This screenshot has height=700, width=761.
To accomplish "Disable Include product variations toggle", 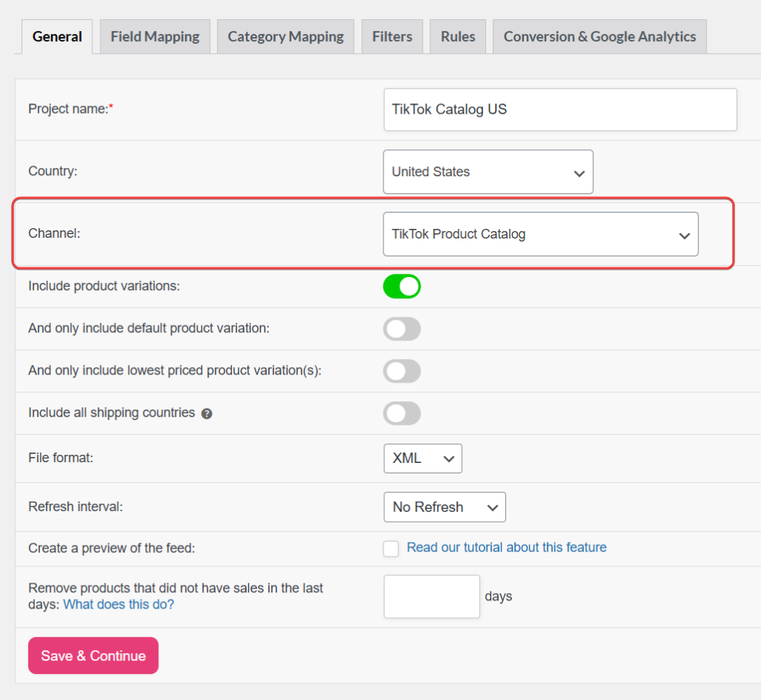I will [402, 286].
